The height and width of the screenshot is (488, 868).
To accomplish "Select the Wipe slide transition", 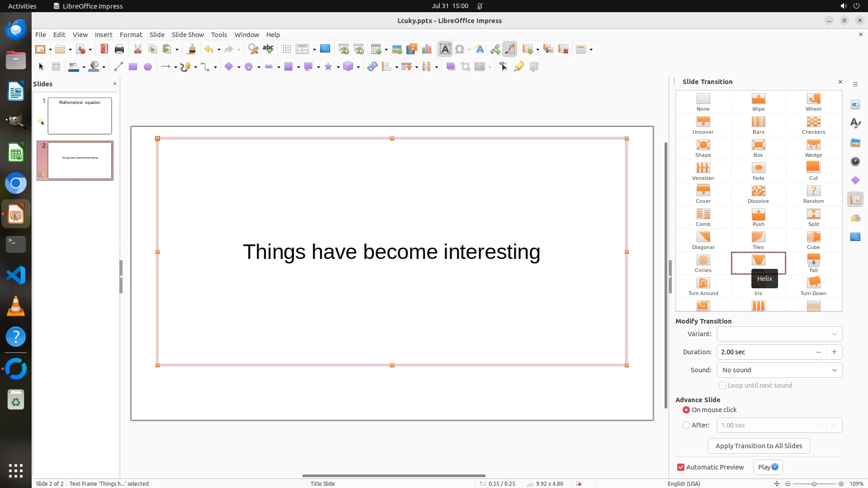I will pos(758,102).
